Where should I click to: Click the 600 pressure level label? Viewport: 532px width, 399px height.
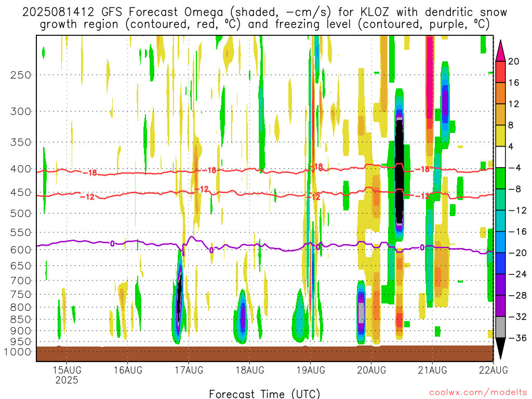click(21, 250)
